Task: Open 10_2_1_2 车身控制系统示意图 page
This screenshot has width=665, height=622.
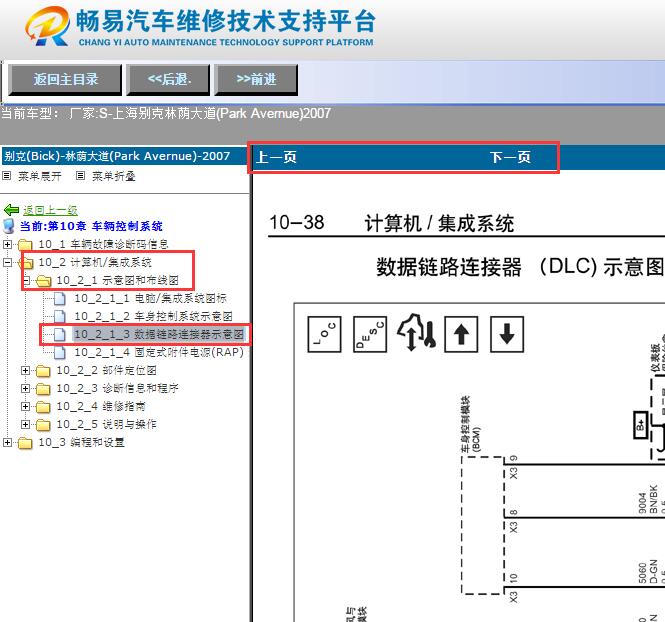Action: point(153,316)
